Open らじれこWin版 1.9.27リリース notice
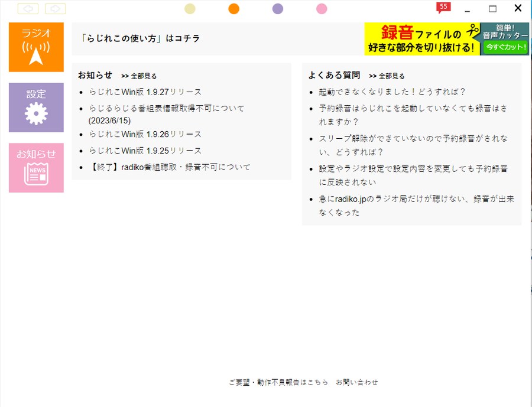The height and width of the screenshot is (407, 532). 145,92
